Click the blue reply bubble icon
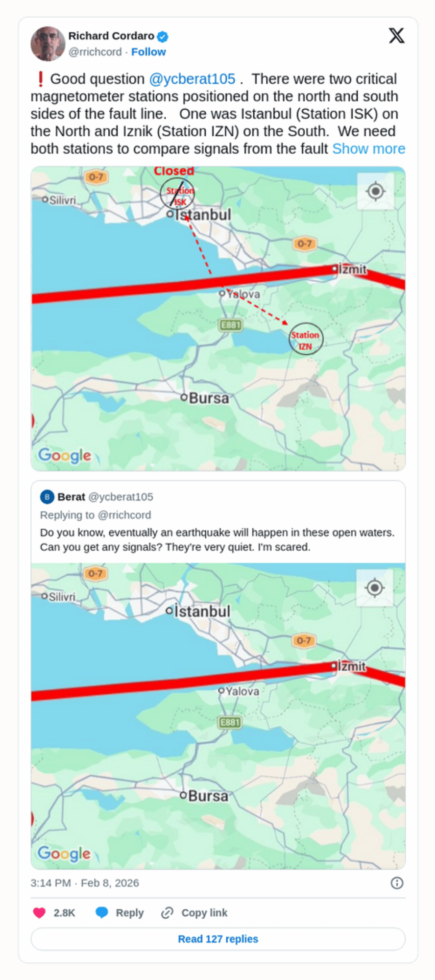Screen dimensions: 435x980 click(x=102, y=912)
